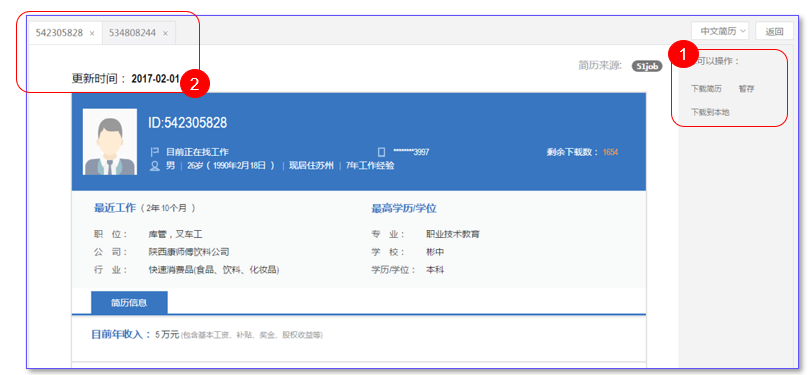Click the 2年10个月 duration text
This screenshot has height=375, width=809.
point(167,208)
